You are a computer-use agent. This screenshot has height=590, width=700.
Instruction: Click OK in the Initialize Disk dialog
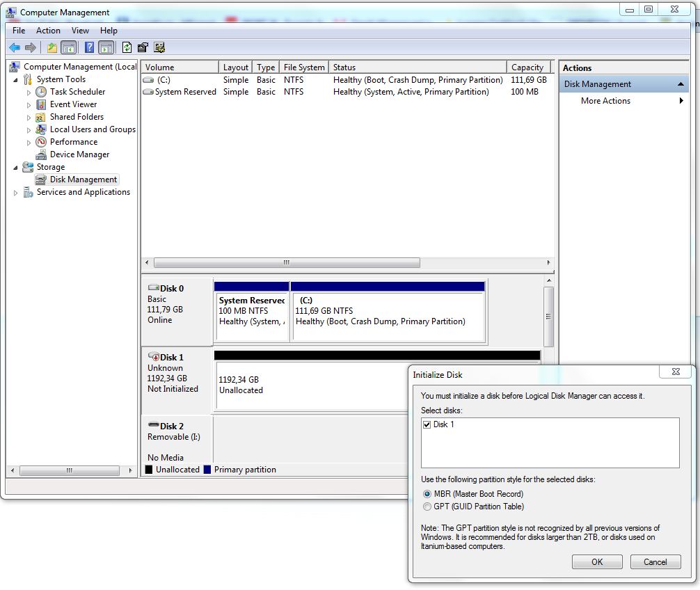[x=597, y=562]
